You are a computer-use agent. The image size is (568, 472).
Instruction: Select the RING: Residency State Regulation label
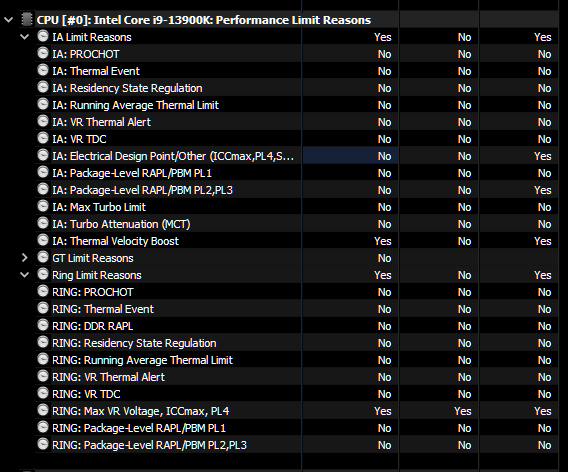134,344
